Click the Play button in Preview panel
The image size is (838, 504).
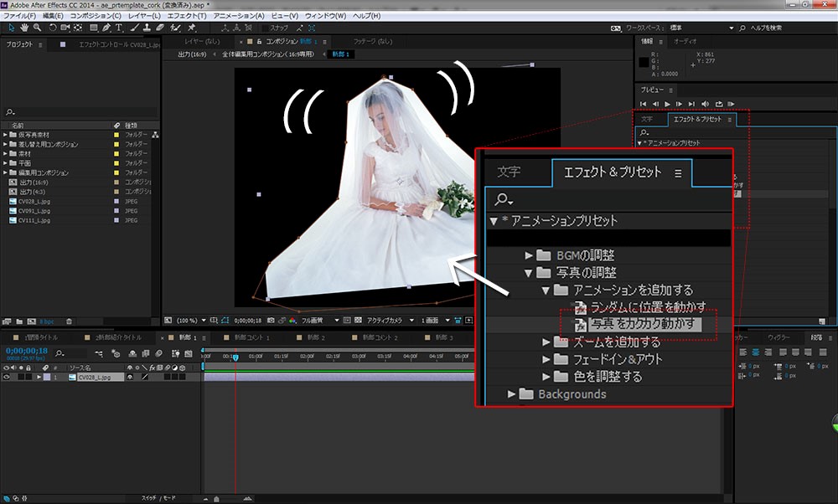point(667,103)
